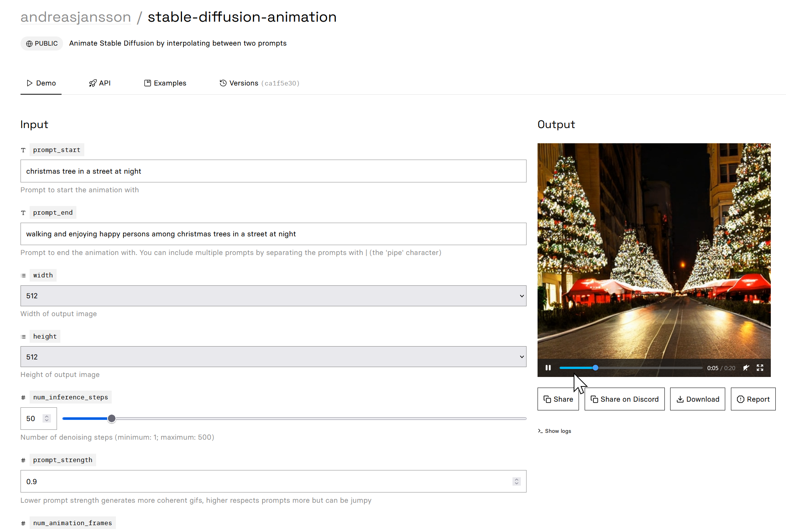Open the width dropdown

(x=273, y=296)
